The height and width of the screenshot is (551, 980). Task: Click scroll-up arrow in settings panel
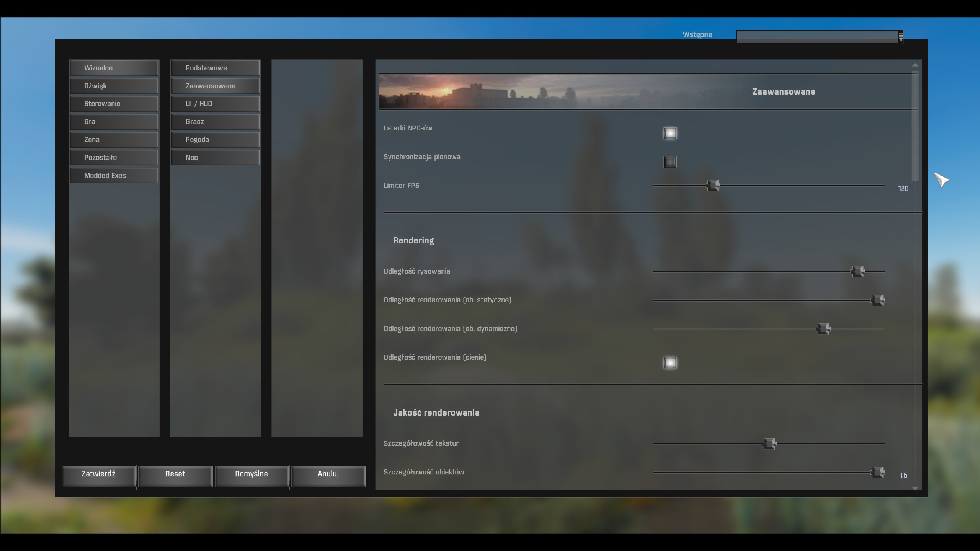point(915,65)
